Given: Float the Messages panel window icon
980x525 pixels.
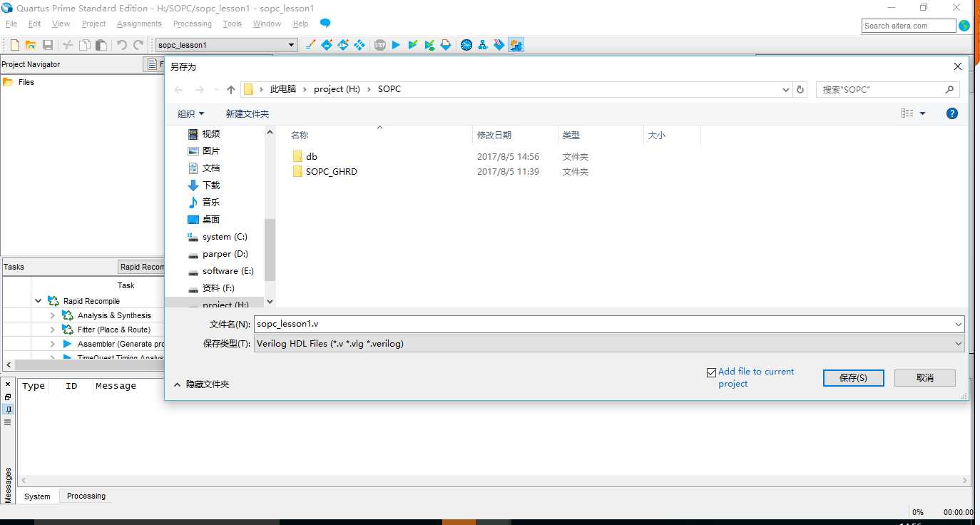Looking at the screenshot, I should pyautogui.click(x=8, y=397).
